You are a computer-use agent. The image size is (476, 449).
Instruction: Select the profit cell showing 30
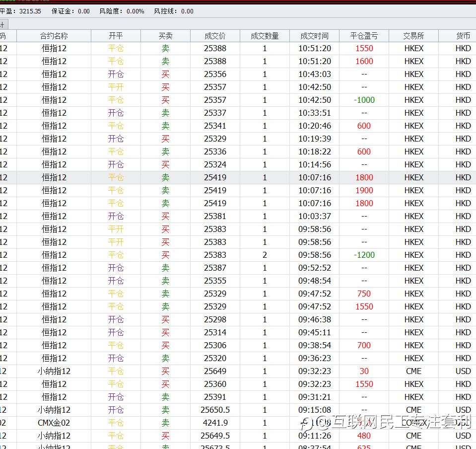364,371
